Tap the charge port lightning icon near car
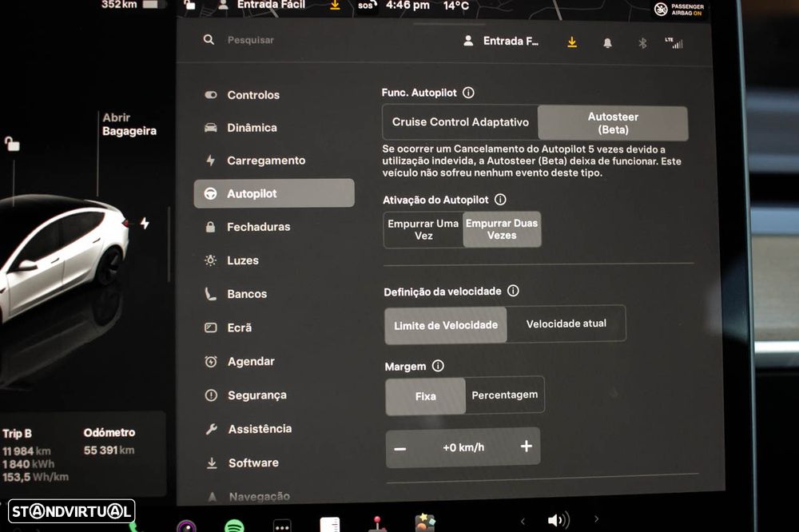Viewport: 799px width, 532px height. (x=145, y=223)
